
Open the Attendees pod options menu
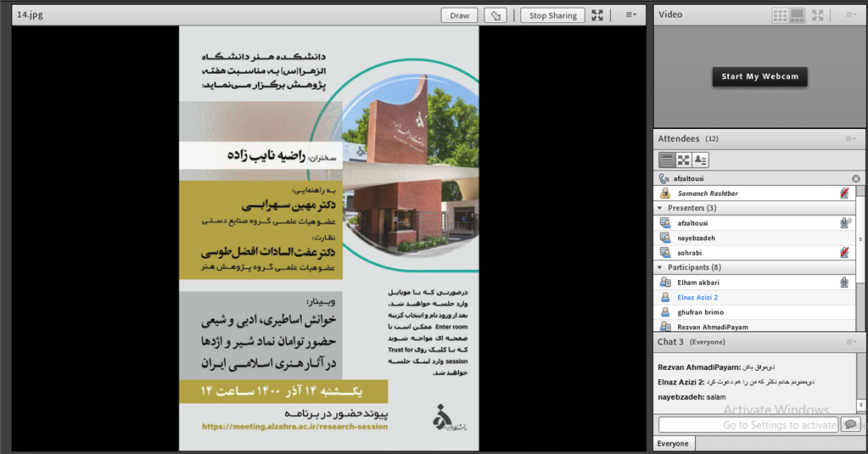(851, 139)
